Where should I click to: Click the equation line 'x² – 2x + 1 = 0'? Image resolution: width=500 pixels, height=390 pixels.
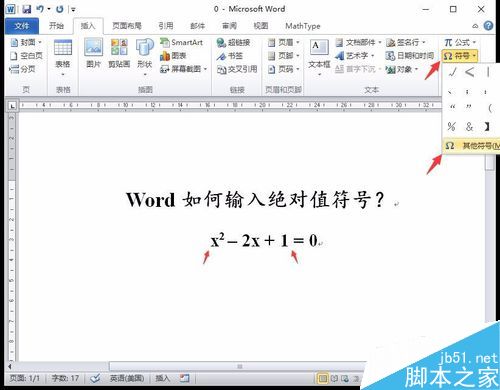click(x=264, y=240)
